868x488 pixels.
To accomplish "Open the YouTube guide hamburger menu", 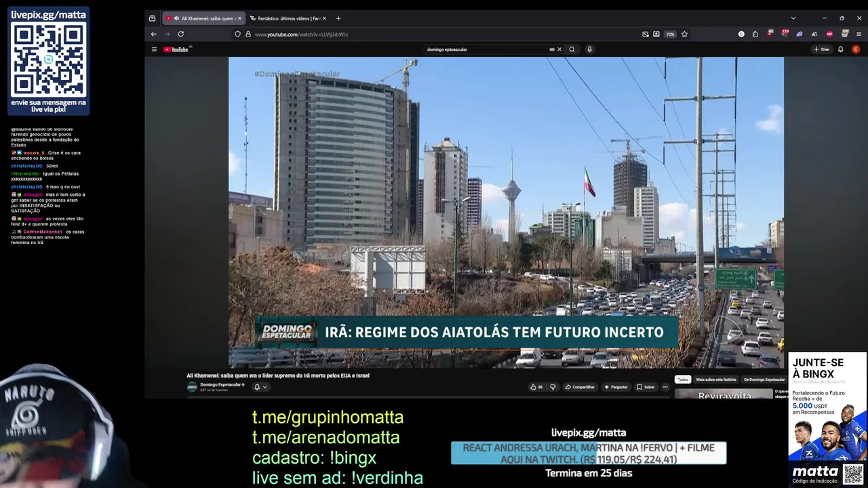I will coord(154,49).
